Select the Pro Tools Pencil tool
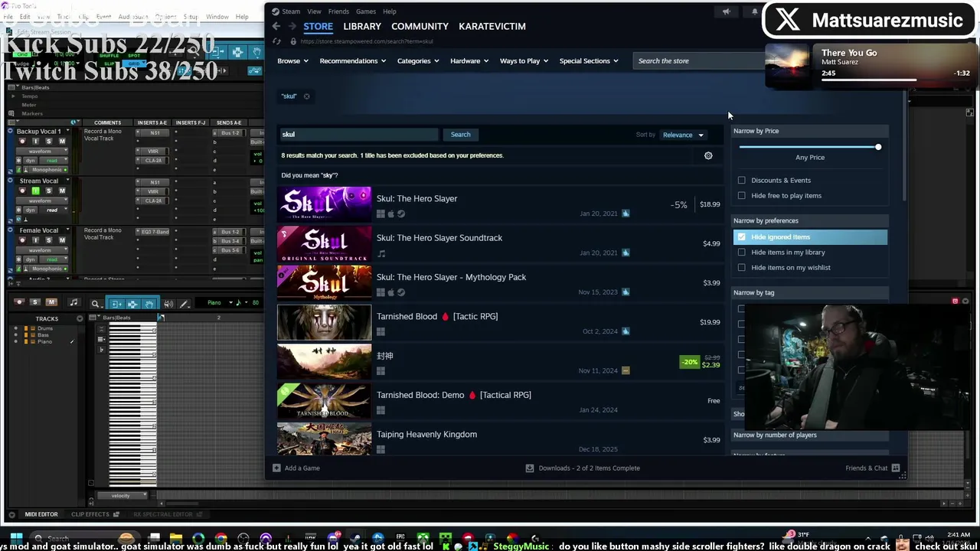The image size is (980, 551). point(184,304)
